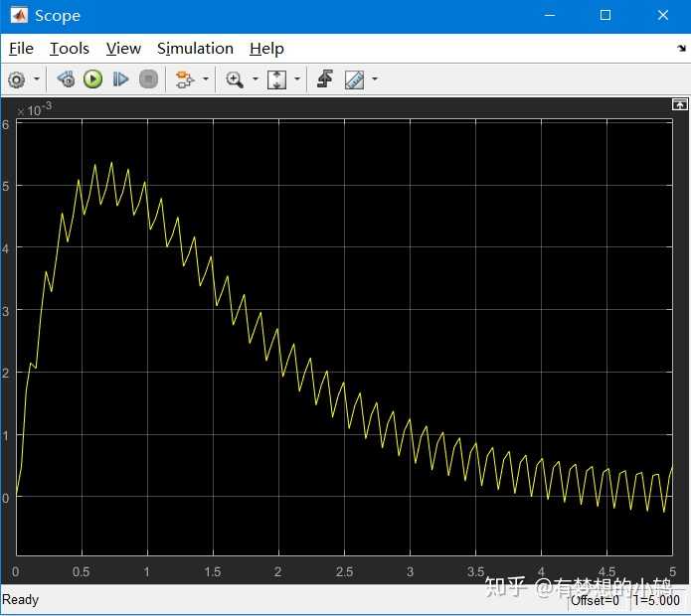Image resolution: width=691 pixels, height=616 pixels.
Task: Open the zoom options dropdown arrow
Action: (256, 79)
